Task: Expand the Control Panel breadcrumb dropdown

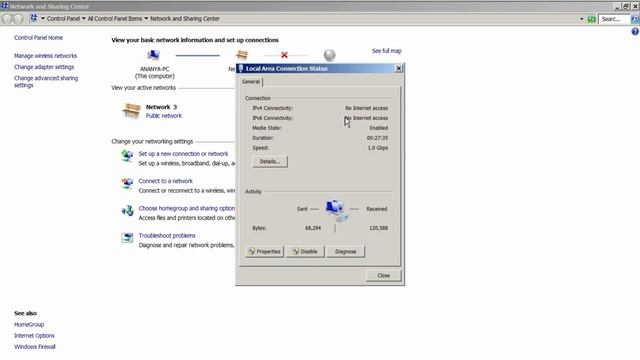Action: (84, 19)
